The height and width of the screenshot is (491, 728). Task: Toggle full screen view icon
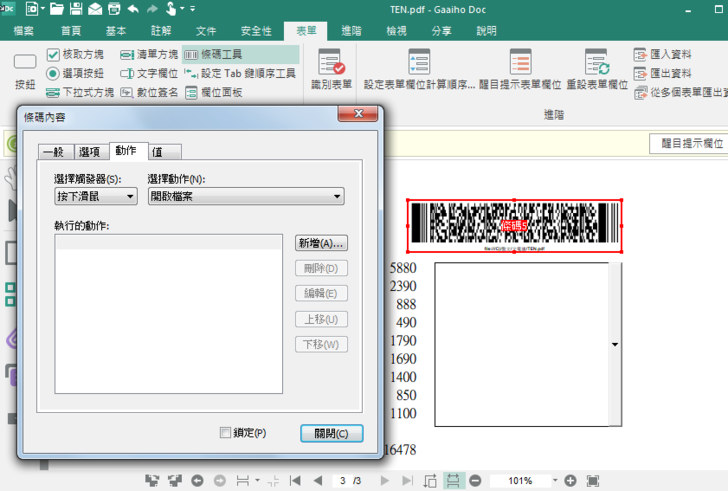tap(593, 480)
